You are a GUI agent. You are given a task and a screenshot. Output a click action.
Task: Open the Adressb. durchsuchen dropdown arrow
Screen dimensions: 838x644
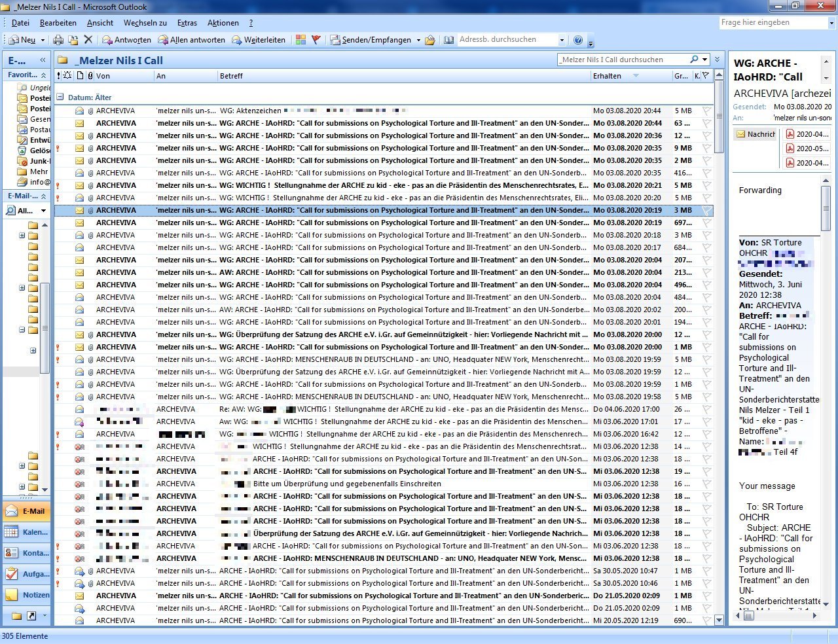coord(562,40)
